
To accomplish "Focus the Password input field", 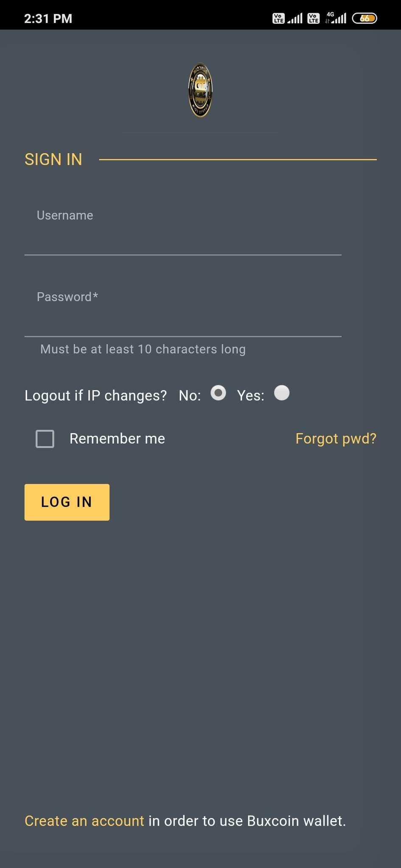I will [x=183, y=313].
